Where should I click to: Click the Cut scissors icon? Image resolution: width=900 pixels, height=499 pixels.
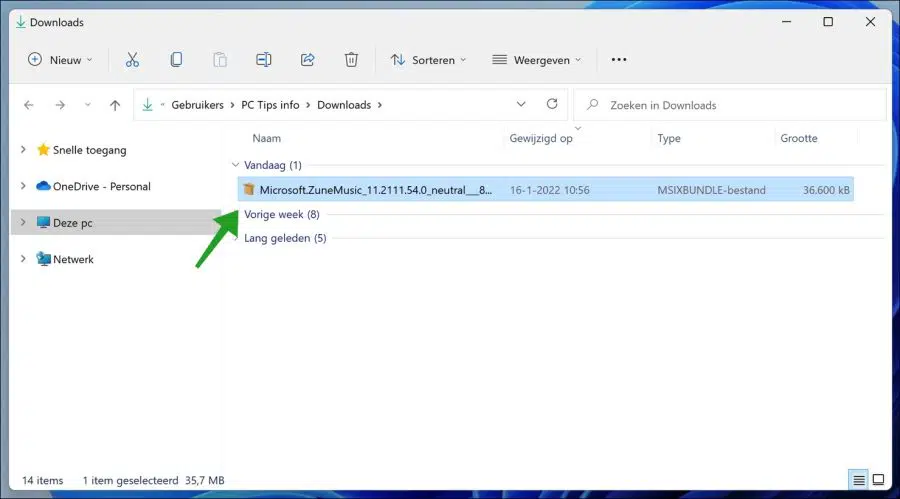[x=133, y=60]
